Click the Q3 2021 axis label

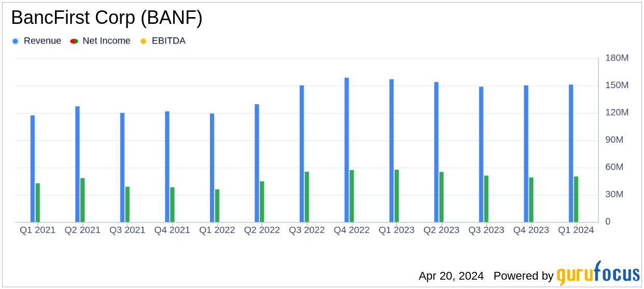click(128, 230)
